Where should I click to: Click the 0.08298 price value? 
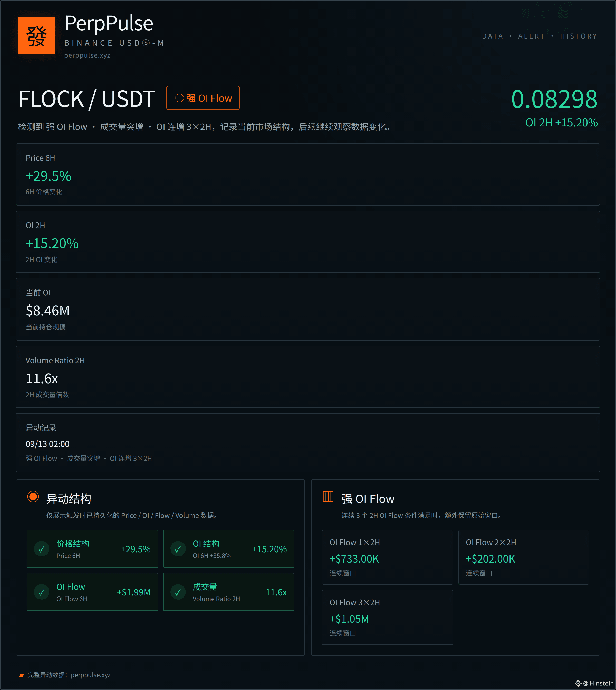coord(554,99)
